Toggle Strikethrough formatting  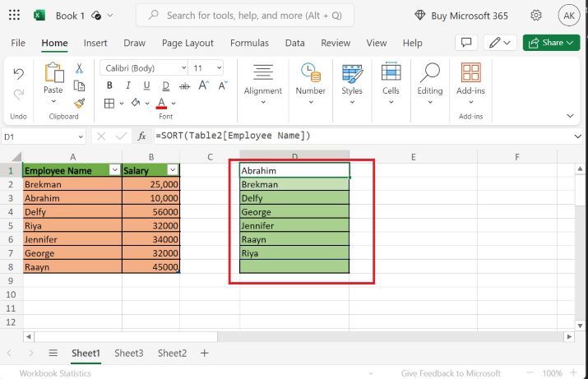(x=184, y=86)
